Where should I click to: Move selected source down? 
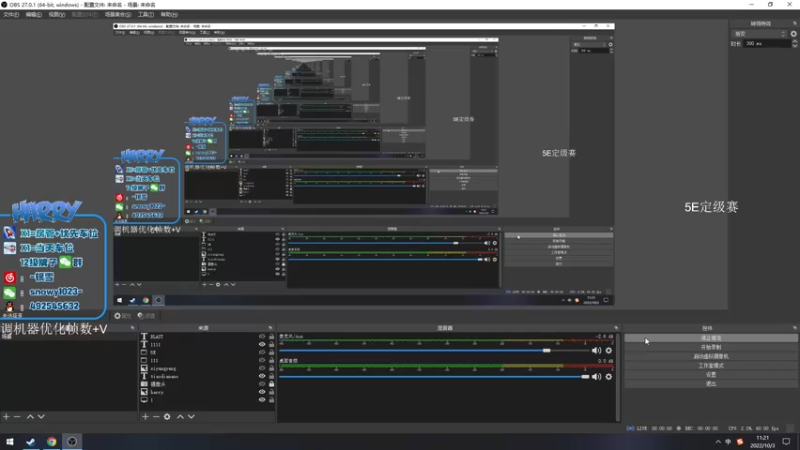pyautogui.click(x=191, y=417)
